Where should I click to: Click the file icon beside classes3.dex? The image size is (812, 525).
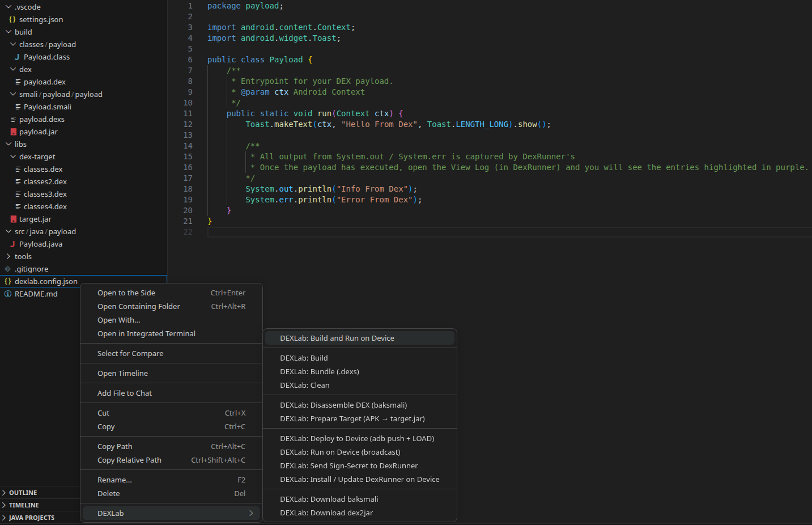pos(18,194)
